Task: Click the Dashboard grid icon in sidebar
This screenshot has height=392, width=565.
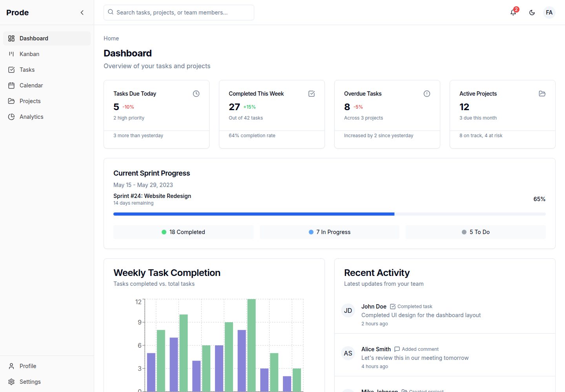Action: (11, 38)
